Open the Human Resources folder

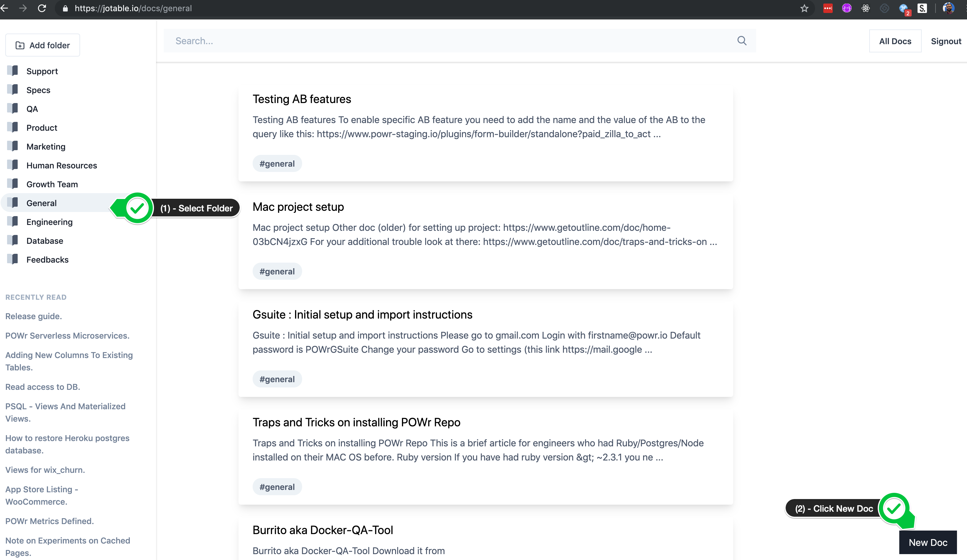pos(62,165)
